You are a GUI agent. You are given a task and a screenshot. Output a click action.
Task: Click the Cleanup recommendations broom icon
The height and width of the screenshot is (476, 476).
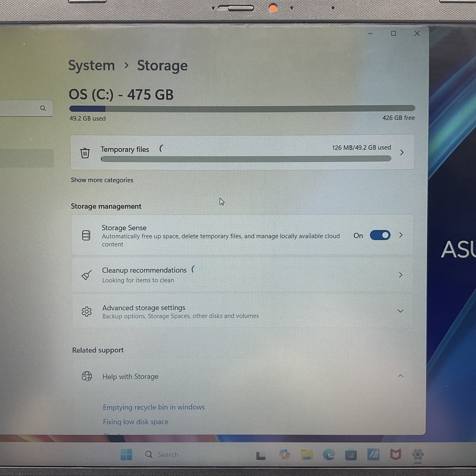pyautogui.click(x=86, y=275)
